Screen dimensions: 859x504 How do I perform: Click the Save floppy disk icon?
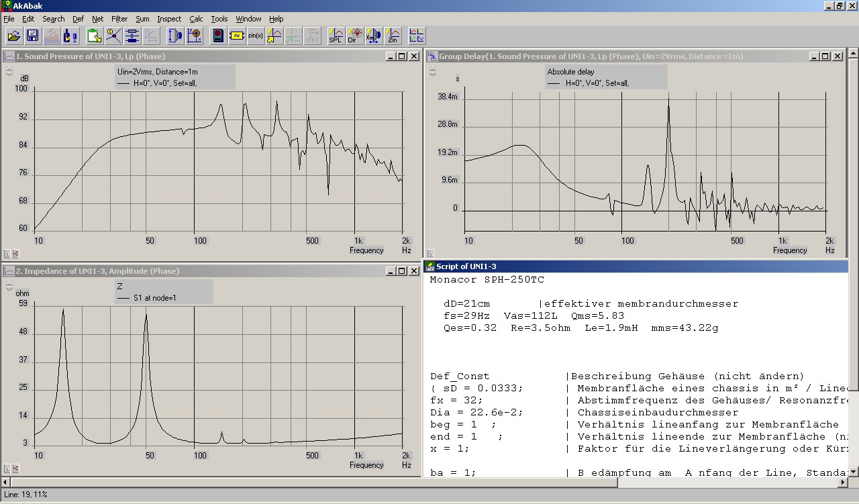point(32,36)
